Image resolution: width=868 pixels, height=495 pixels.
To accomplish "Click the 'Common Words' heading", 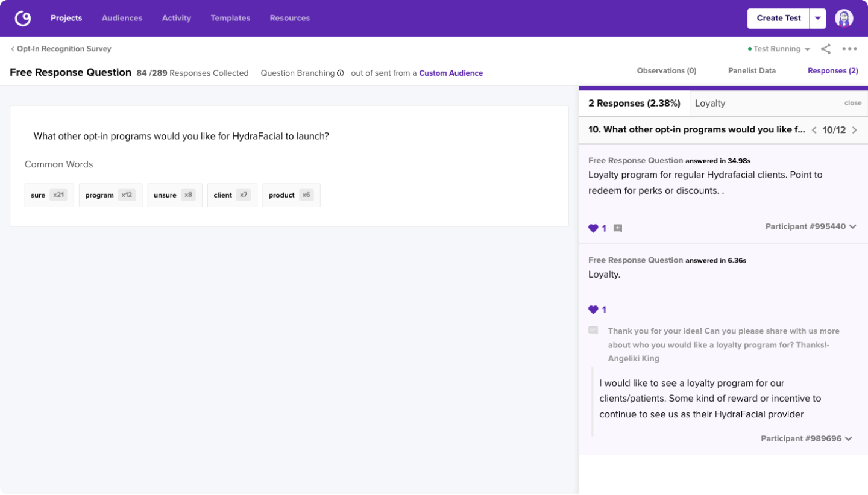I will [59, 164].
